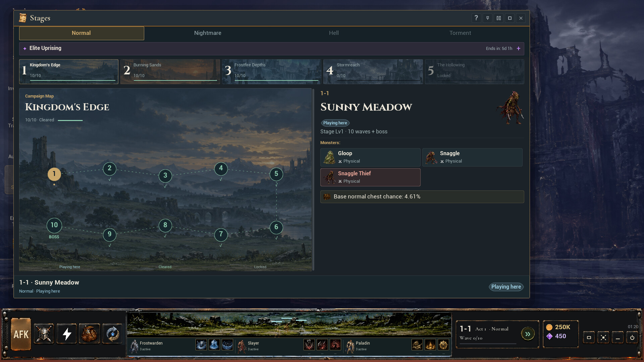The image size is (644, 362).
Task: Select Paladin's third skill icon
Action: (443, 345)
